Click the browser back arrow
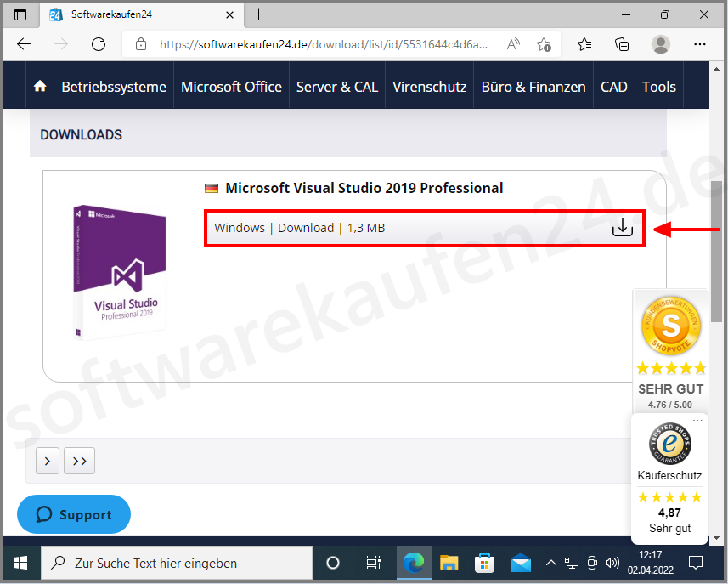The width and height of the screenshot is (728, 584). tap(23, 44)
